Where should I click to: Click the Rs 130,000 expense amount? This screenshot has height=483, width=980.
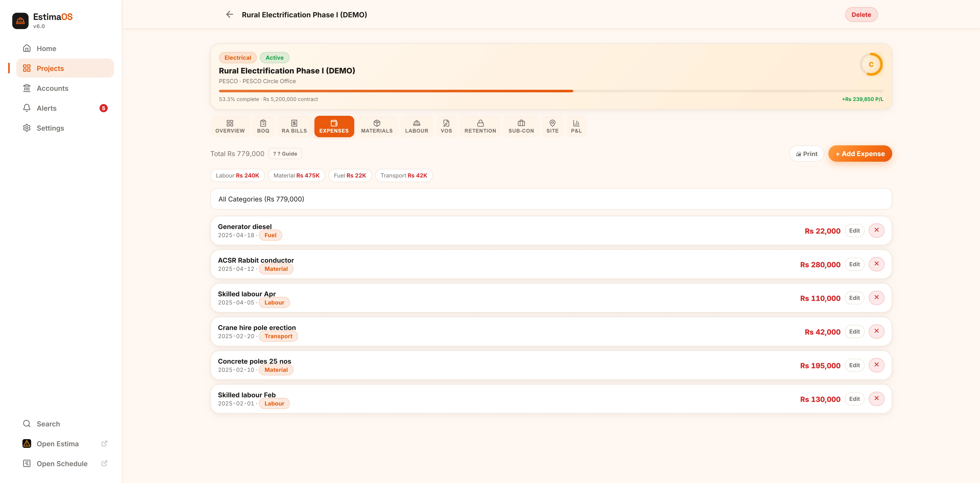(x=820, y=399)
